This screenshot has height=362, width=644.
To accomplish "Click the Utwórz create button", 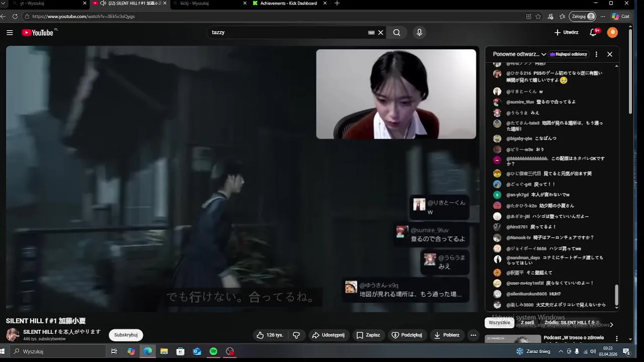I will pyautogui.click(x=567, y=33).
